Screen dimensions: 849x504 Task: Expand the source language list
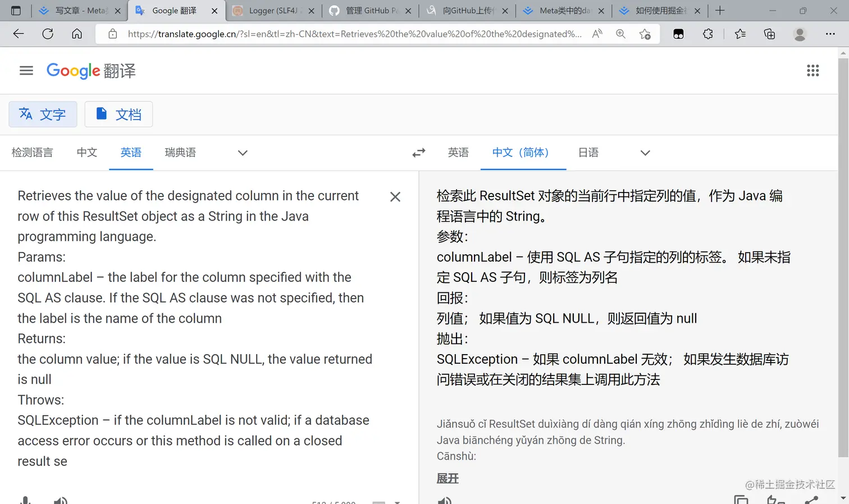(x=243, y=153)
